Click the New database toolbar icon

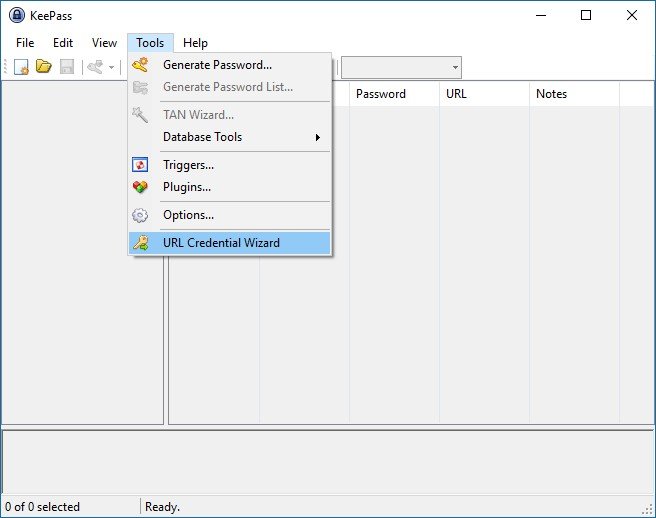[x=21, y=67]
